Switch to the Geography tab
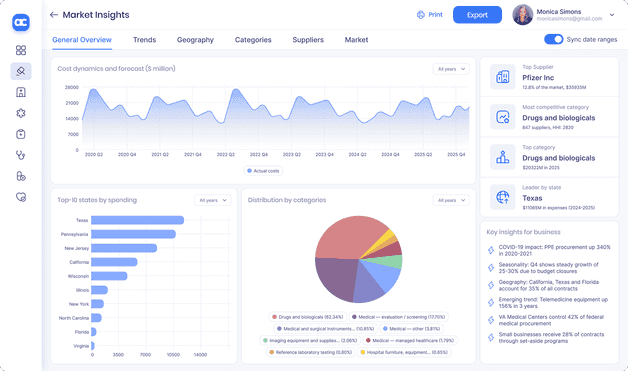Image resolution: width=628 pixels, height=371 pixels. 195,40
